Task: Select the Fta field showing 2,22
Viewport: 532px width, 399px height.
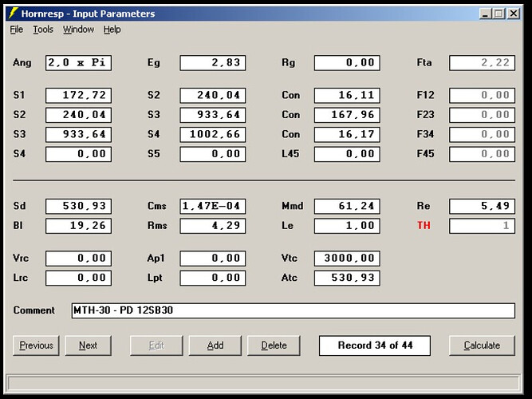Action: (482, 63)
